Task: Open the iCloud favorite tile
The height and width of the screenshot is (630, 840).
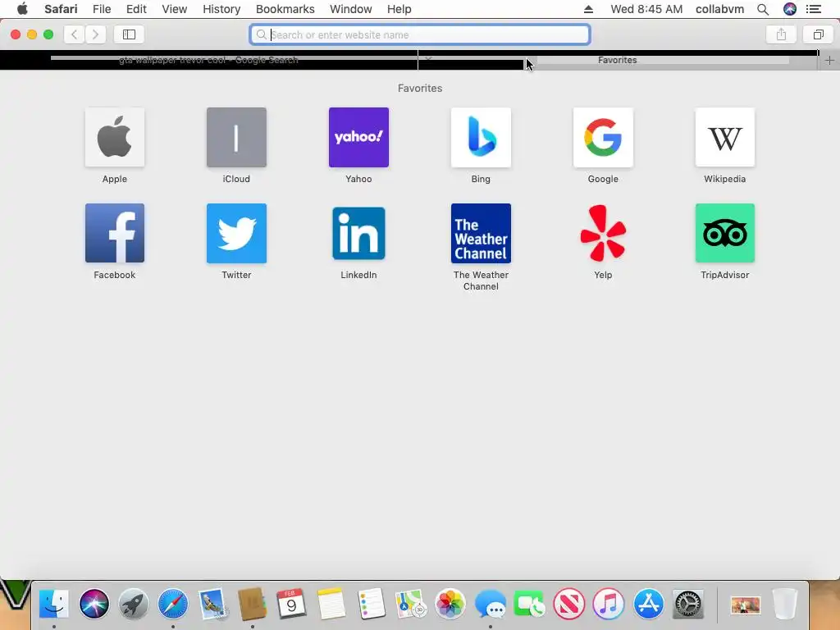Action: pyautogui.click(x=236, y=137)
